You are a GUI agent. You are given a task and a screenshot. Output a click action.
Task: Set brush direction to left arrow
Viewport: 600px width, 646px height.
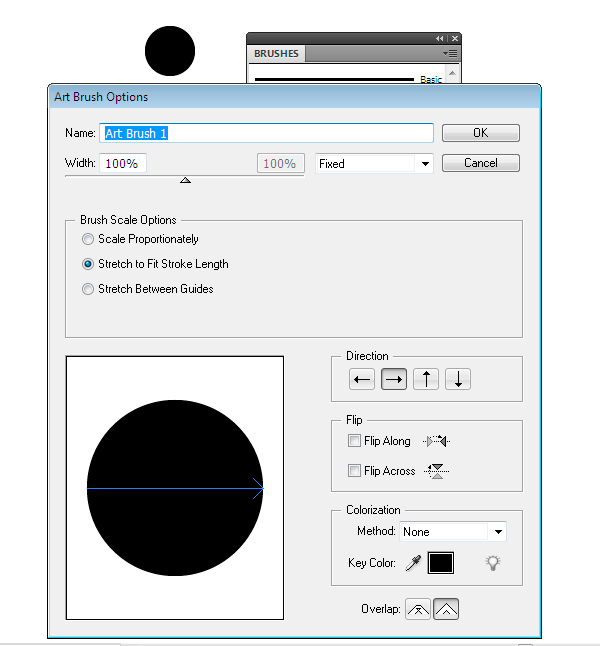[362, 379]
